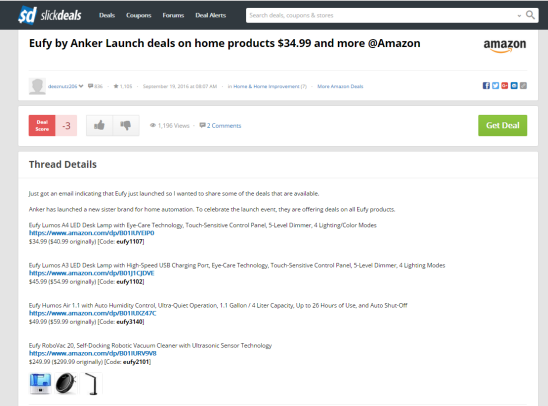Image resolution: width=548 pixels, height=406 pixels.
Task: Share the deal by email icon
Action: click(514, 86)
